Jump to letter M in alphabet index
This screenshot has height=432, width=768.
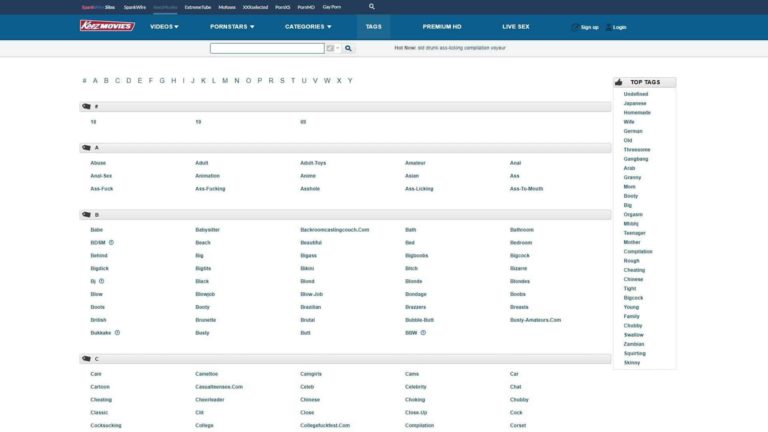(225, 80)
